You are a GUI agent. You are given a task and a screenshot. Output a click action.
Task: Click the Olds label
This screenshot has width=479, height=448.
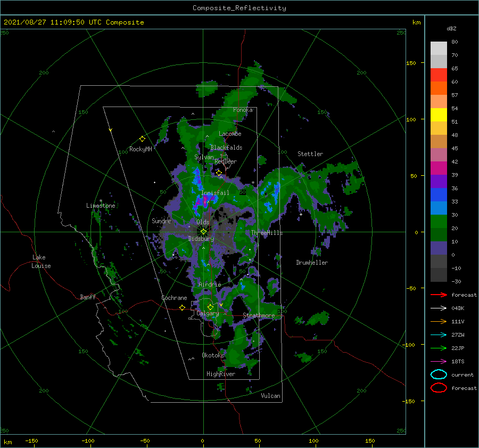click(203, 222)
